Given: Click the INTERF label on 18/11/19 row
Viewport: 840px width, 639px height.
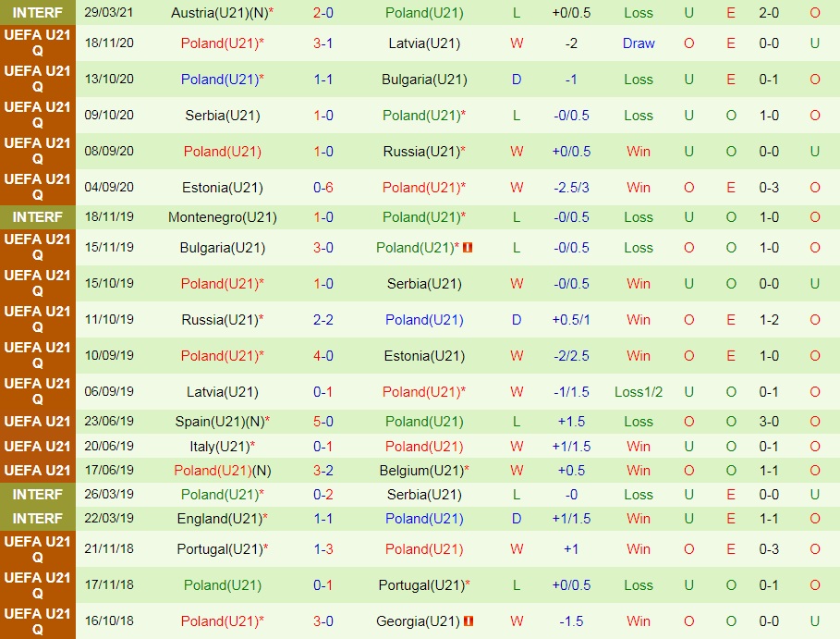Looking at the screenshot, I should pos(38,217).
